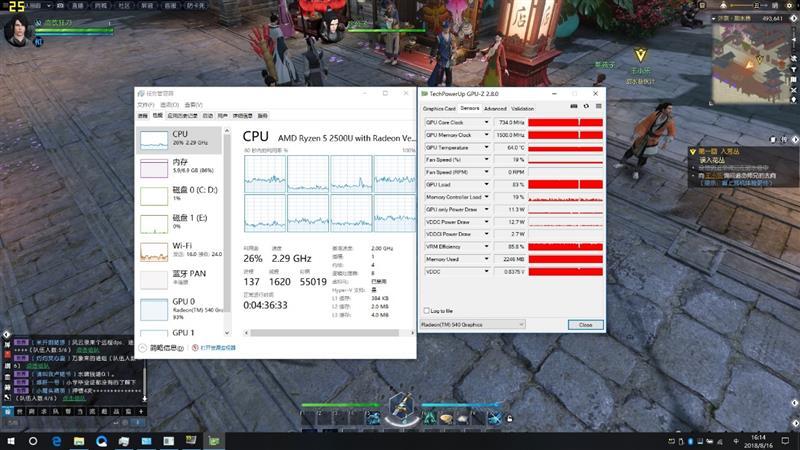Select GPU 1 in Task Manager sidebar
This screenshot has width=800, height=450.
[x=180, y=333]
